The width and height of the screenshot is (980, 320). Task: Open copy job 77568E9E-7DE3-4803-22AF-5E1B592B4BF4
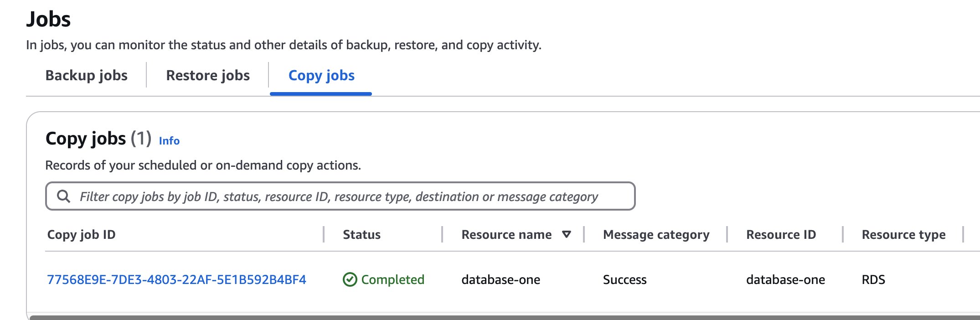(176, 279)
